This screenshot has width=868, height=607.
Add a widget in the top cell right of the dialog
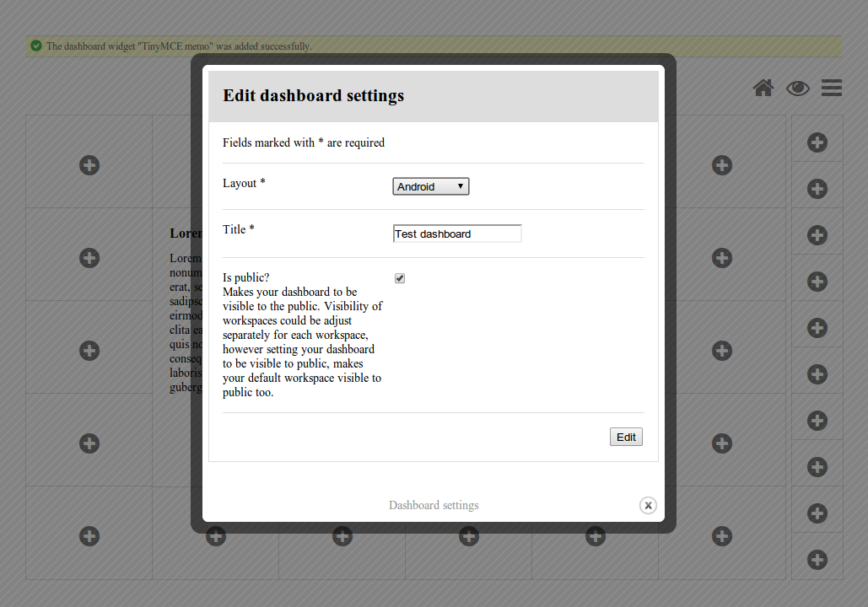tap(721, 165)
